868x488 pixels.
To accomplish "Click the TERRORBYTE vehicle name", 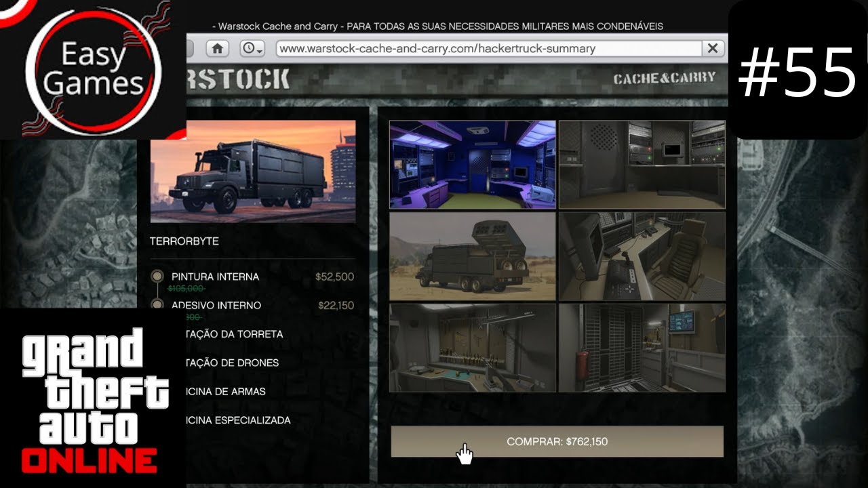I will [184, 241].
